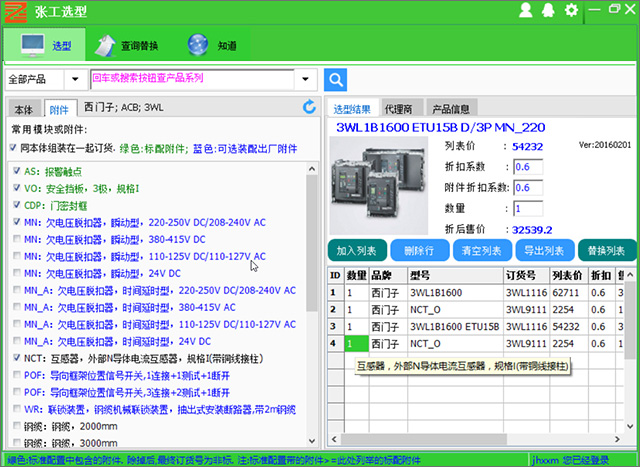This screenshot has width=640, height=467.
Task: Expand the 全部产品 category dropdown
Action: coord(75,79)
